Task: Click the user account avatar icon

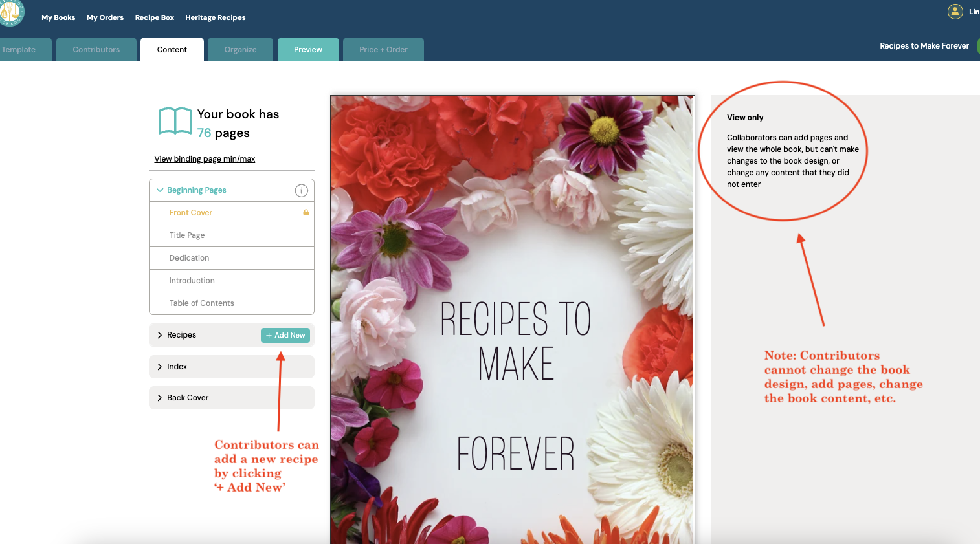Action: pos(954,12)
